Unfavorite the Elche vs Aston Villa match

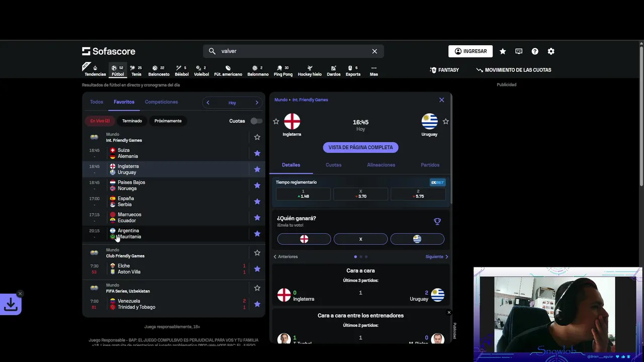[x=257, y=269]
